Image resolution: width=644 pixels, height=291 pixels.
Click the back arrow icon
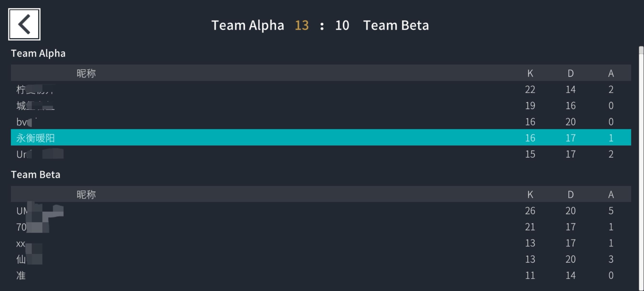(24, 24)
